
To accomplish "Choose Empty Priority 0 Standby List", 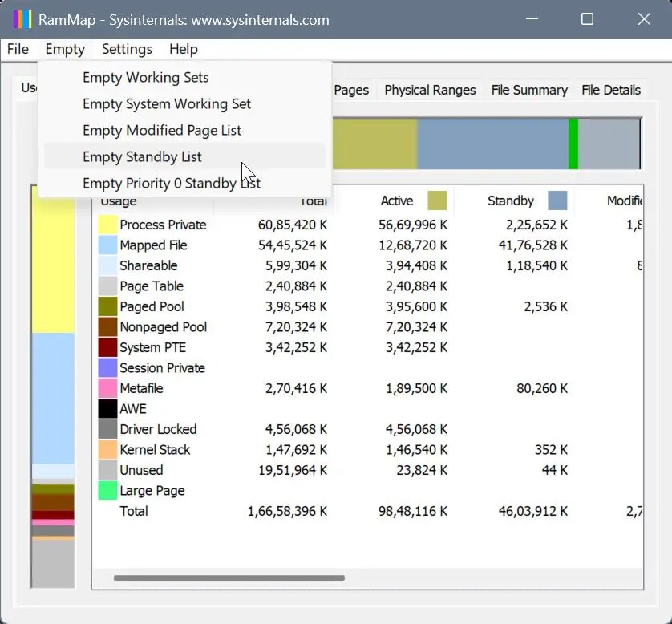I will [184, 184].
